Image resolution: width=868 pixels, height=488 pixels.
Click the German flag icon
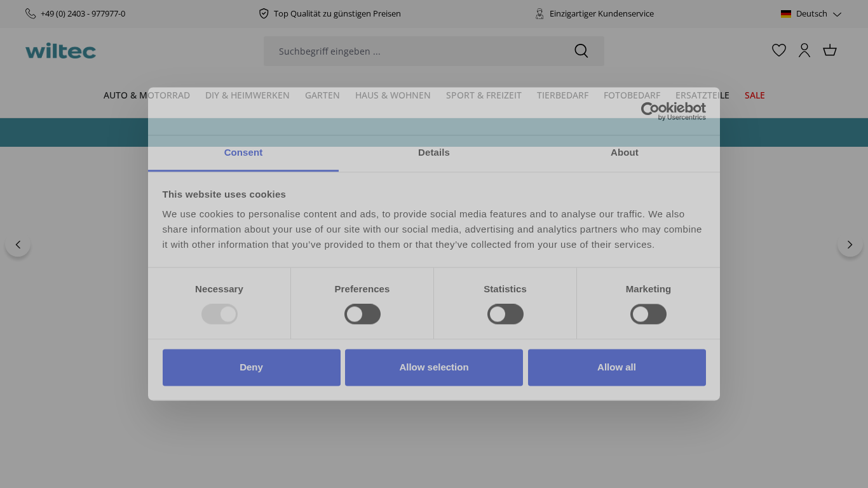[786, 14]
